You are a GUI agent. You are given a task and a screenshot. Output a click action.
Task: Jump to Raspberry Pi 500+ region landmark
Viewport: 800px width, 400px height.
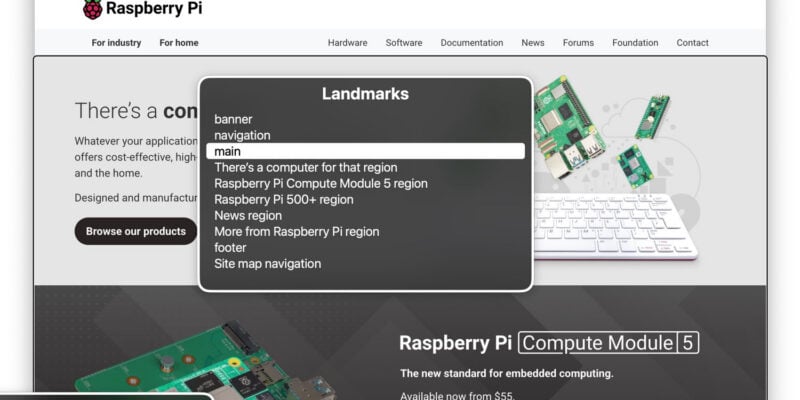point(281,199)
